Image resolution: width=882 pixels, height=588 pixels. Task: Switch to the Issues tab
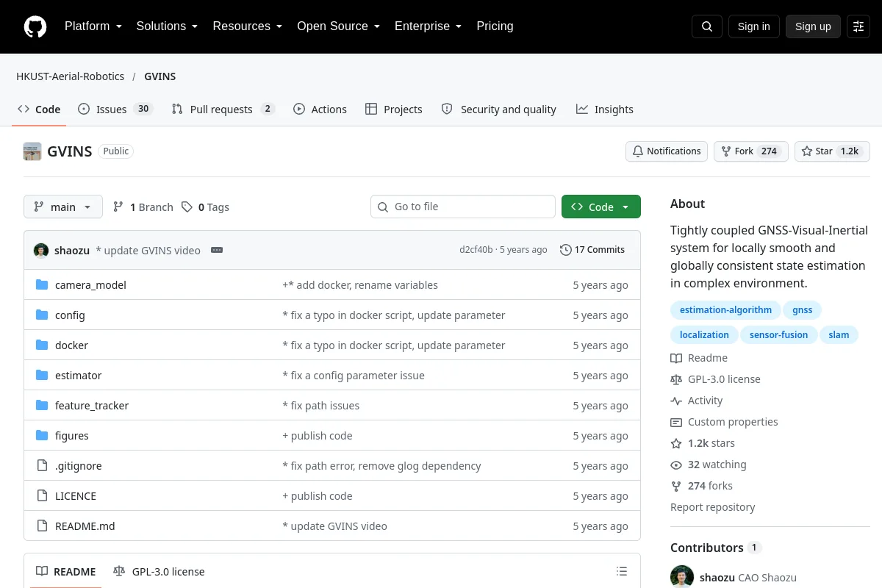115,110
